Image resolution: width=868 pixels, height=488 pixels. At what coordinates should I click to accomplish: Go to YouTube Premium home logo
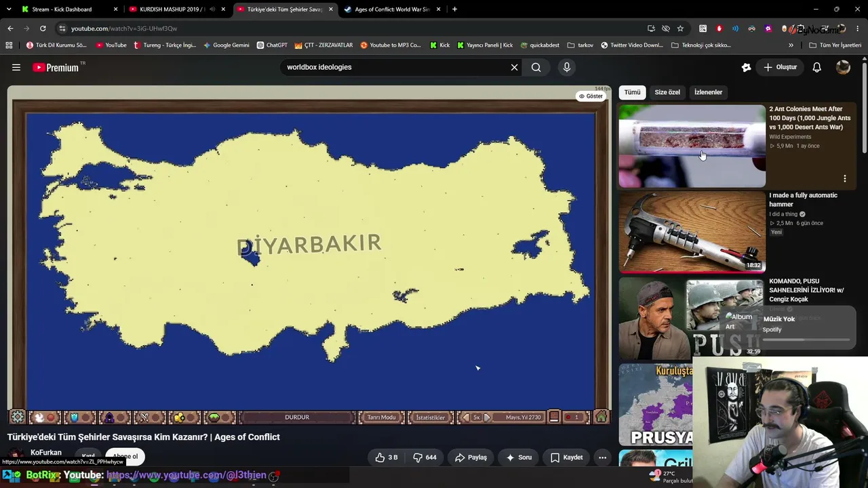[55, 67]
